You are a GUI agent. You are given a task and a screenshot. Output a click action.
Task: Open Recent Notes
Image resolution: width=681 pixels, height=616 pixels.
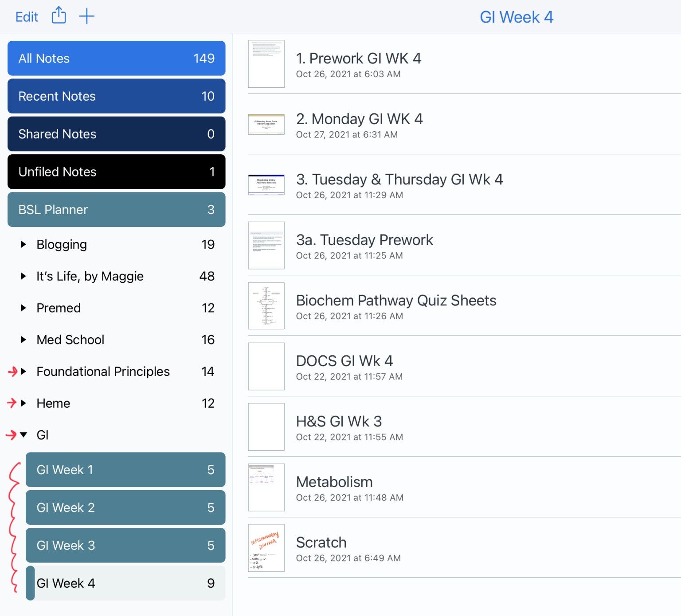pyautogui.click(x=116, y=96)
